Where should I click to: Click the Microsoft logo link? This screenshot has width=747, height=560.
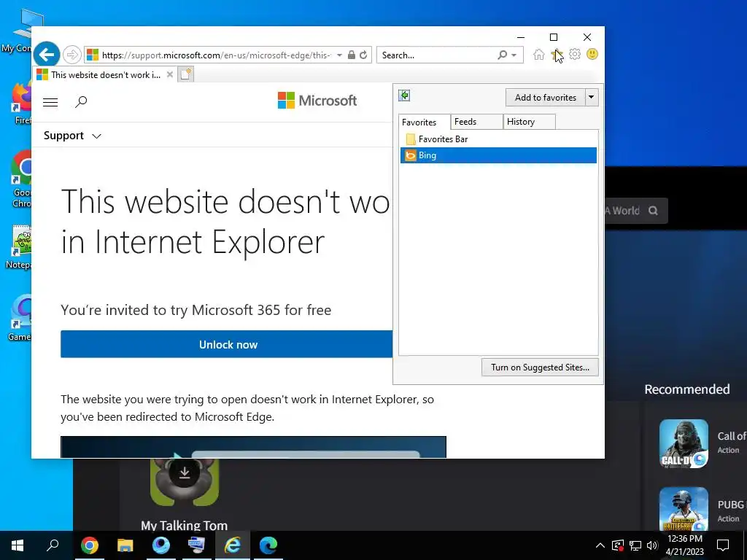pos(317,101)
